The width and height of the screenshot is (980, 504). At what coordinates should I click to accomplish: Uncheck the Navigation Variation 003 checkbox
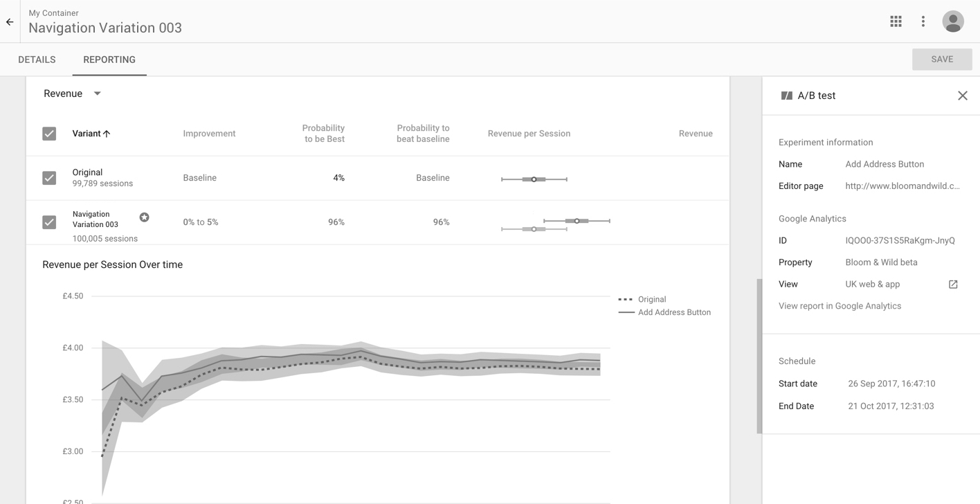pos(49,222)
